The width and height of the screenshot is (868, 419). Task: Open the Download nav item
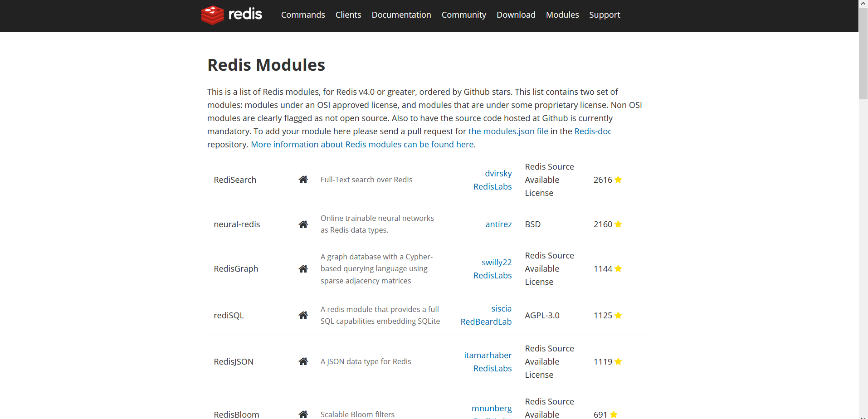516,15
